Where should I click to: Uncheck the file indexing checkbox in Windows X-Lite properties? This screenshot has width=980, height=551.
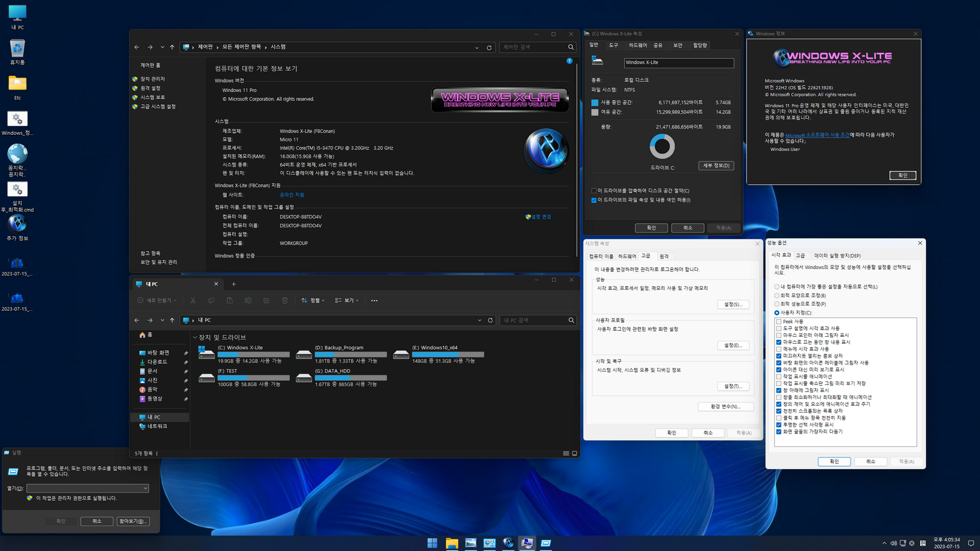tap(594, 200)
